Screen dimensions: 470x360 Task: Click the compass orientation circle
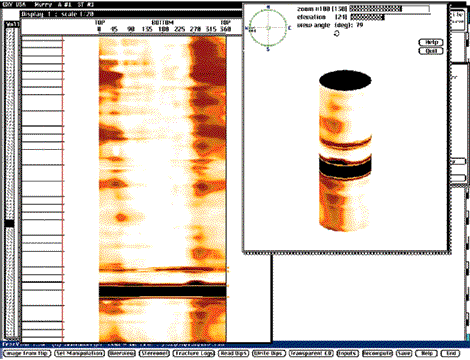(x=268, y=28)
